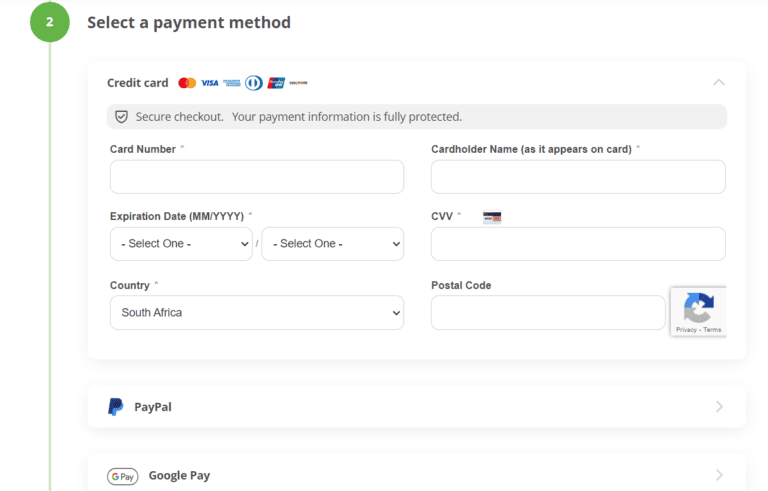The image size is (768, 491).
Task: Expand the Google Pay option arrow
Action: (x=719, y=476)
